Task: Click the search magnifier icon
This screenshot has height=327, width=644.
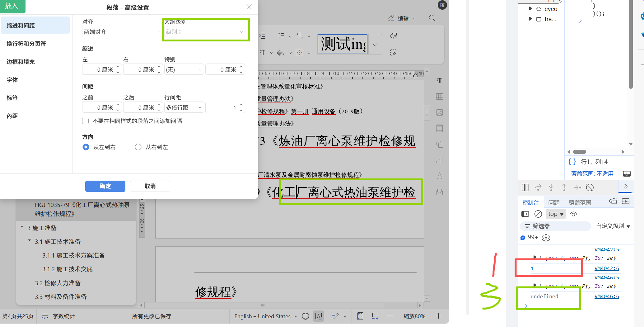Action: pyautogui.click(x=432, y=18)
